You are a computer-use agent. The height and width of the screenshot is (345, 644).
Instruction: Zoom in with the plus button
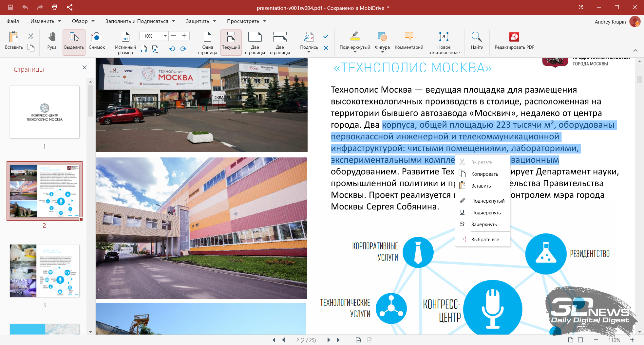click(184, 36)
